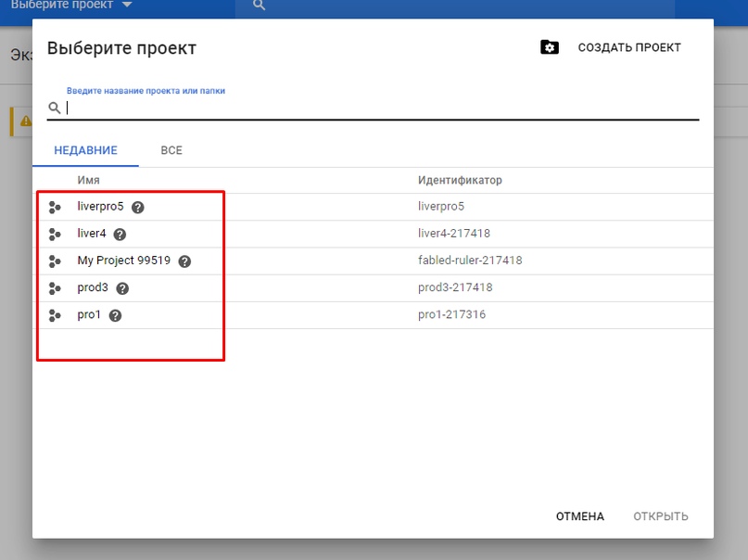Select the НЕДАВНИЕ tab
This screenshot has width=748, height=560.
point(85,150)
